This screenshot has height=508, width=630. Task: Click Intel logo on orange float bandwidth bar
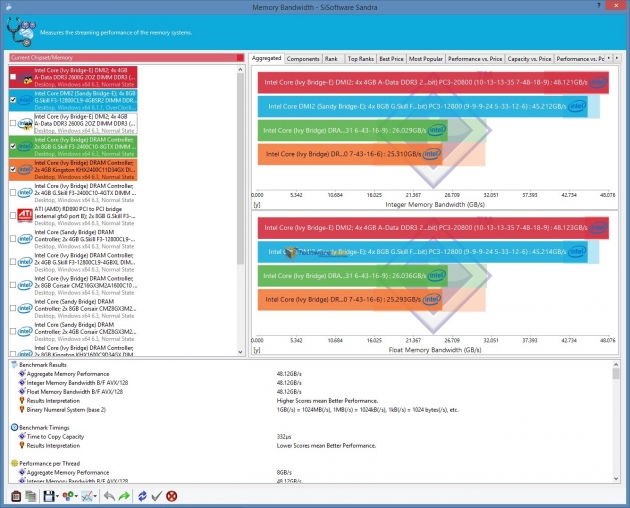click(432, 299)
